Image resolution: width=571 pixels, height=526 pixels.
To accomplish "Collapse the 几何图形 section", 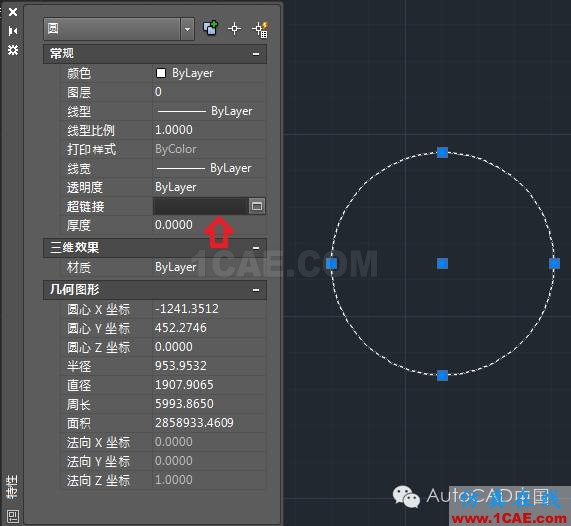I will click(256, 290).
